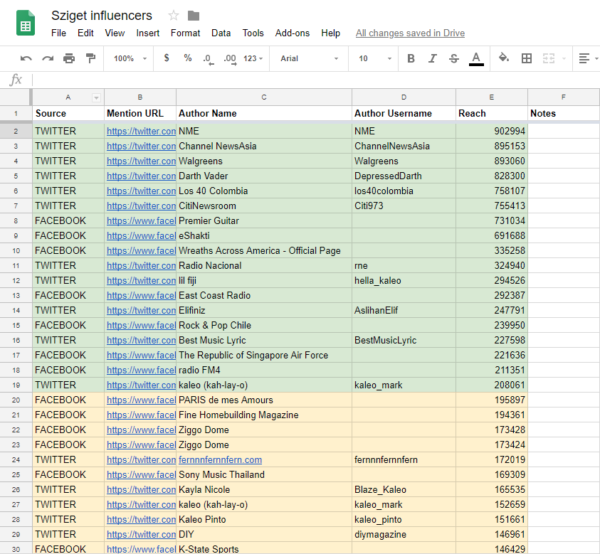Viewport: 600px width, 554px height.
Task: Open the Arial font dropdown
Action: [x=309, y=59]
